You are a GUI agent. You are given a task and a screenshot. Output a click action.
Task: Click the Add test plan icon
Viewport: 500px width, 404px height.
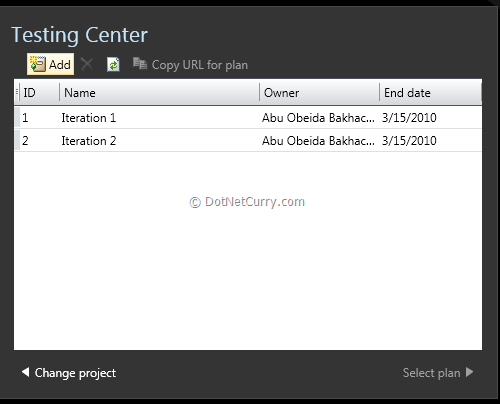[38, 64]
